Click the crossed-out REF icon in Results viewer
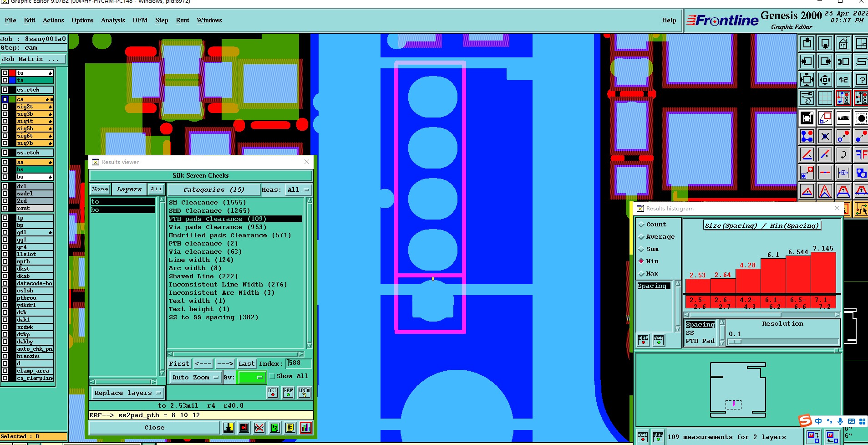 coord(259,428)
